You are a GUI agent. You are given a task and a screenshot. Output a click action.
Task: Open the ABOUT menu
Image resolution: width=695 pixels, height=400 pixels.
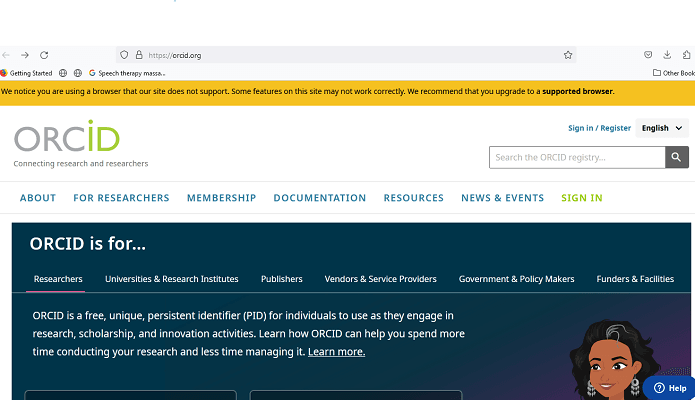(x=38, y=198)
